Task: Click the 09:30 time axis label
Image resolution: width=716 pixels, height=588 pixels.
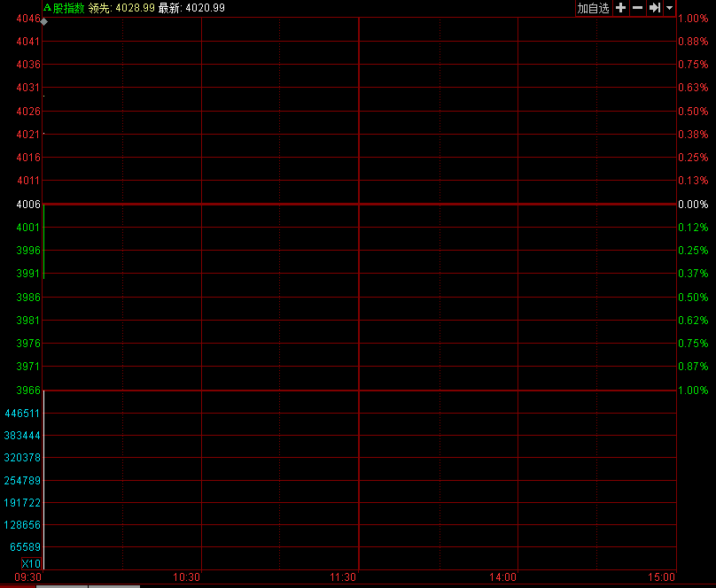Action: pos(29,577)
